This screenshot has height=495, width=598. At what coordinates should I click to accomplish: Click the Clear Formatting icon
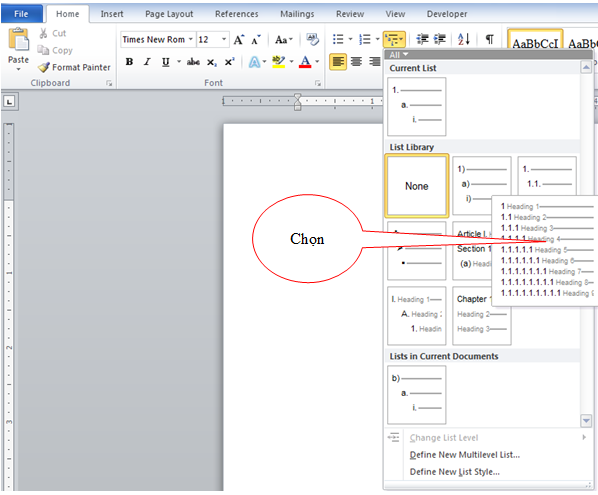[x=312, y=39]
